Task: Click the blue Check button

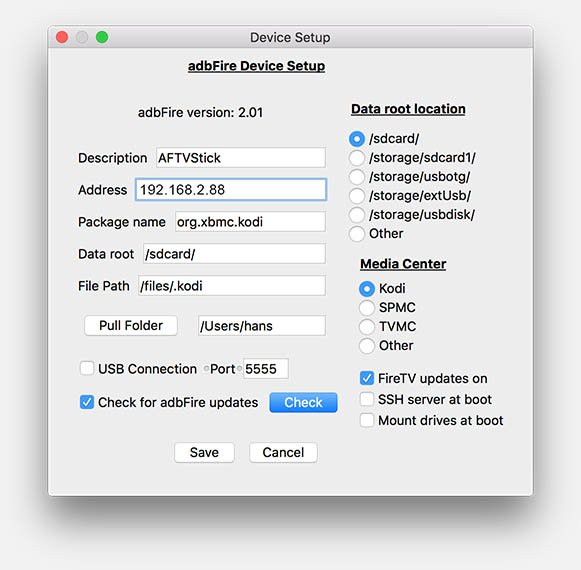Action: click(303, 402)
